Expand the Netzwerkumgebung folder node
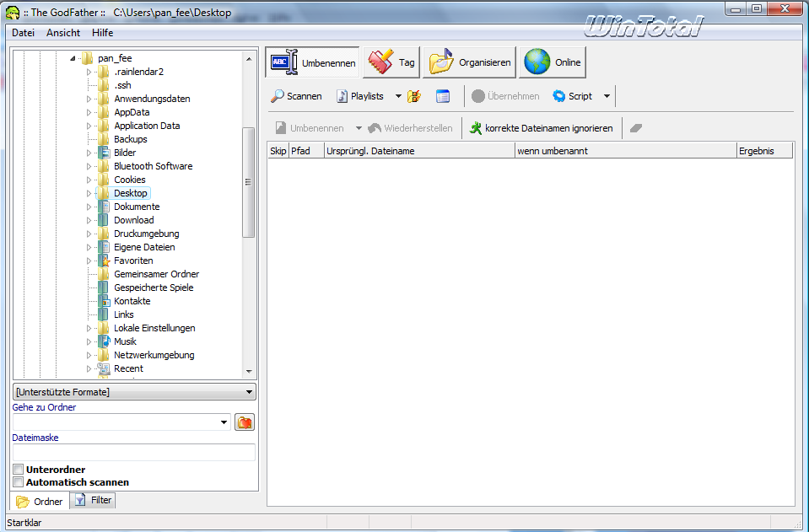This screenshot has height=532, width=809. 89,355
